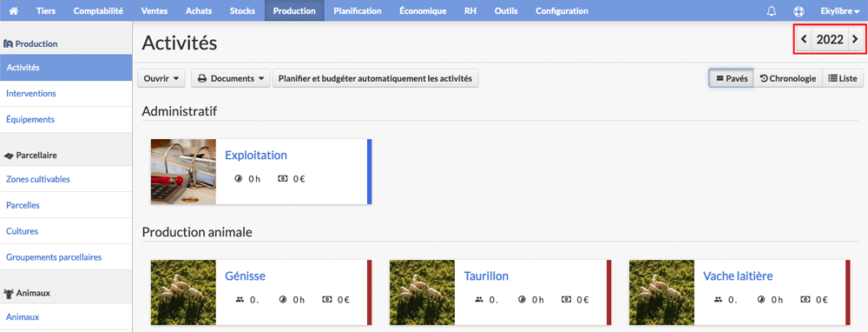868x332 pixels.
Task: Click the Vache laitière cost money icon
Action: 806,299
